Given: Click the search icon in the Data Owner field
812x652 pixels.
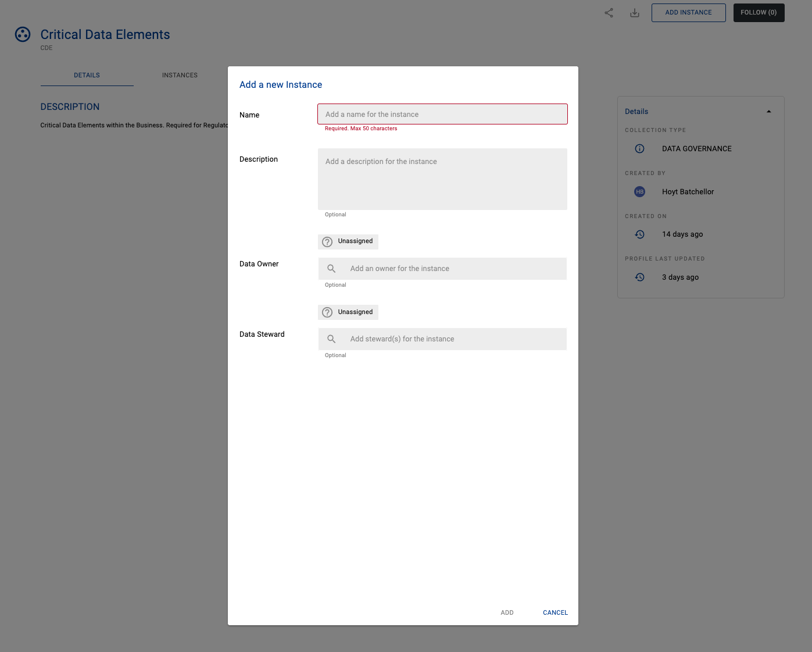Looking at the screenshot, I should pyautogui.click(x=331, y=268).
